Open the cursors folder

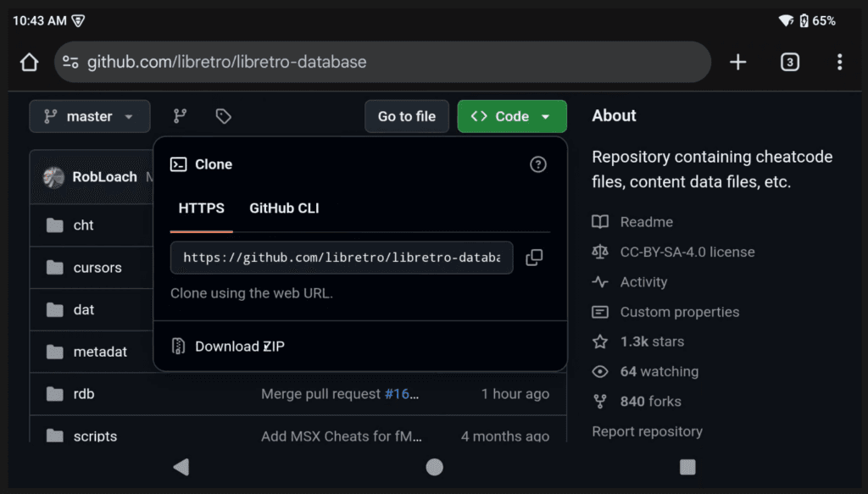(x=97, y=268)
